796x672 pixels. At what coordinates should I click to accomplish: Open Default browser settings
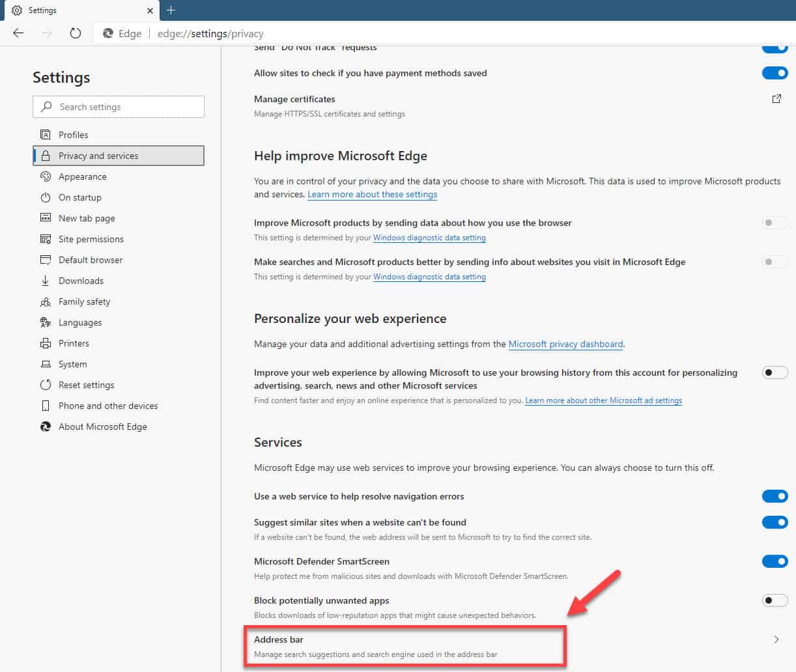(119, 260)
